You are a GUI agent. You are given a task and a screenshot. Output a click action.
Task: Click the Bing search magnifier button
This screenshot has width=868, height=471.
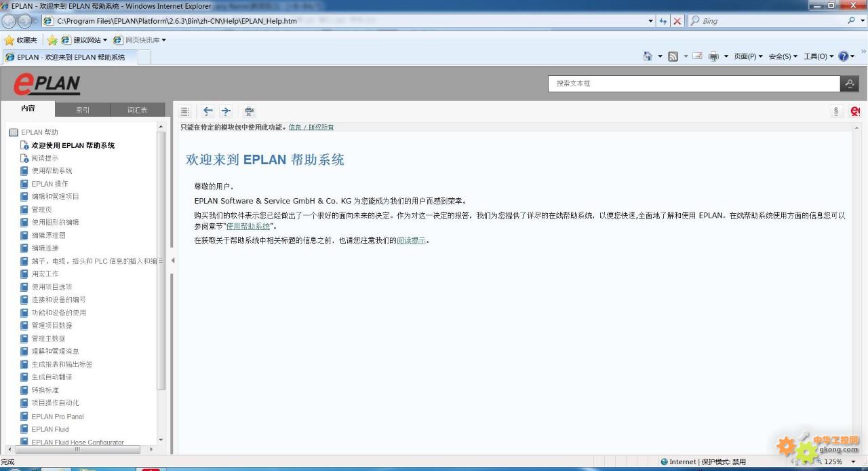pyautogui.click(x=852, y=21)
